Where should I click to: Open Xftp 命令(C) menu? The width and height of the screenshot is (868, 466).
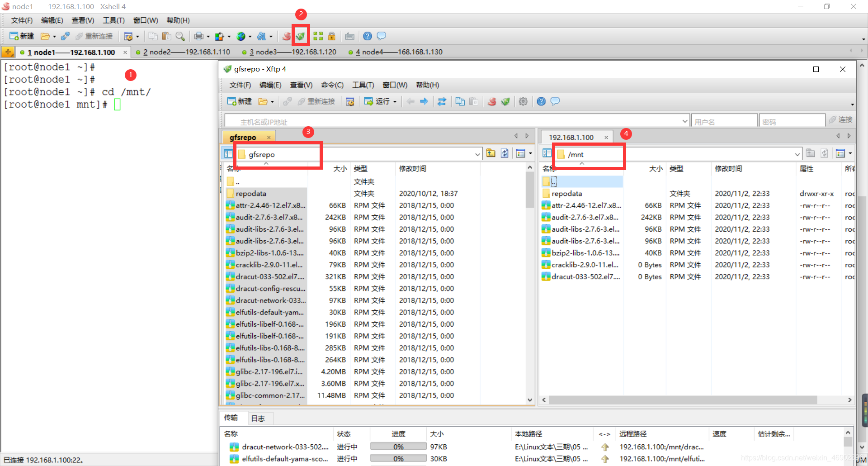pos(332,85)
